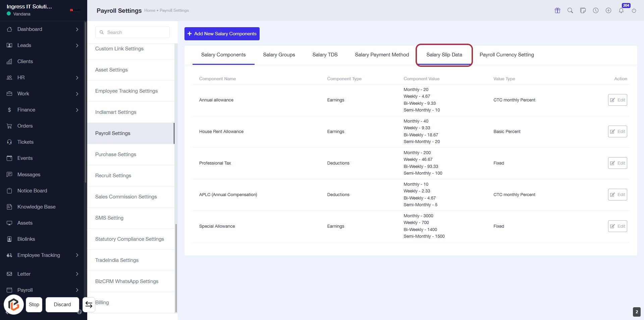The height and width of the screenshot is (320, 644).
Task: Click the clock timer icon in header
Action: click(596, 10)
